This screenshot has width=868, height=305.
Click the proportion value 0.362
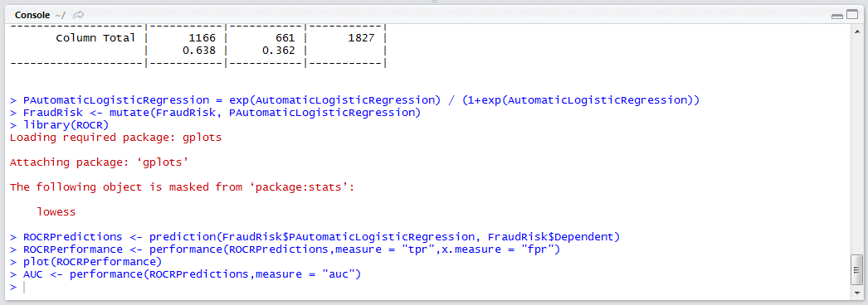pos(278,51)
